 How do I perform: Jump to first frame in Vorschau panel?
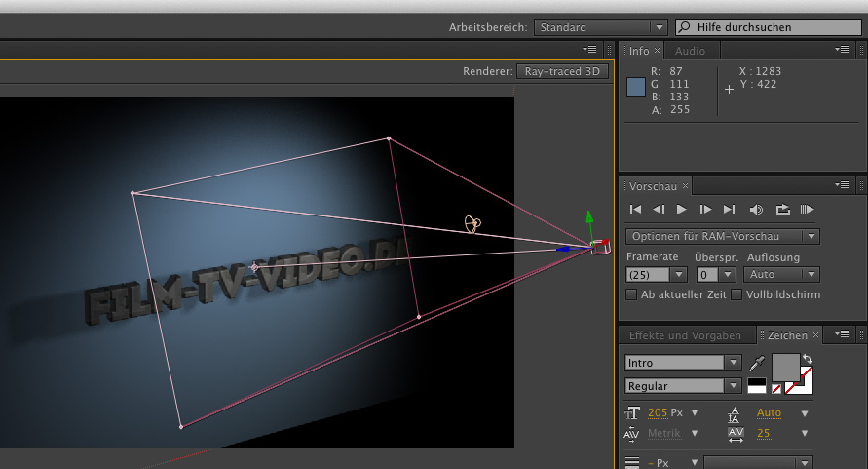coord(635,210)
